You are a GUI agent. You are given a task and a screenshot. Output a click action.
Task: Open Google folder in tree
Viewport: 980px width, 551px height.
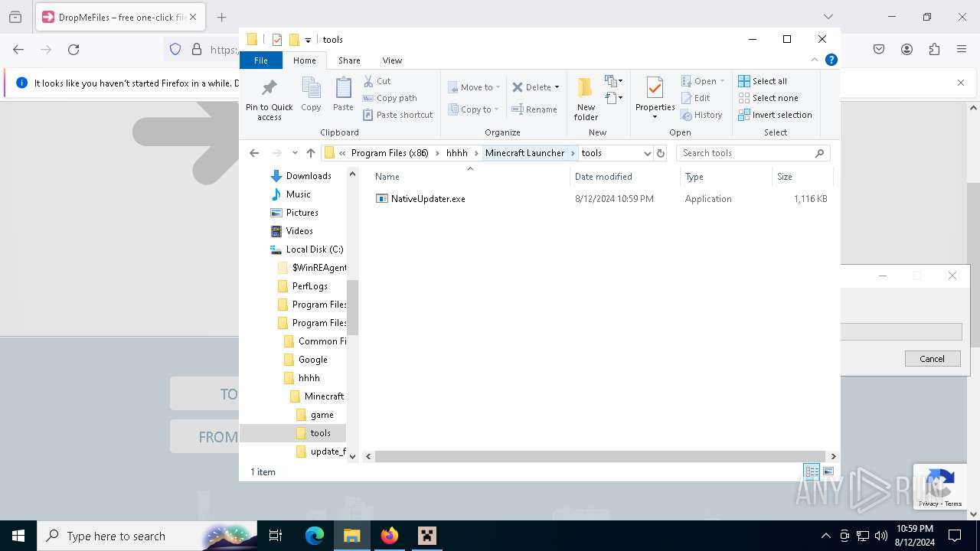pos(312,360)
